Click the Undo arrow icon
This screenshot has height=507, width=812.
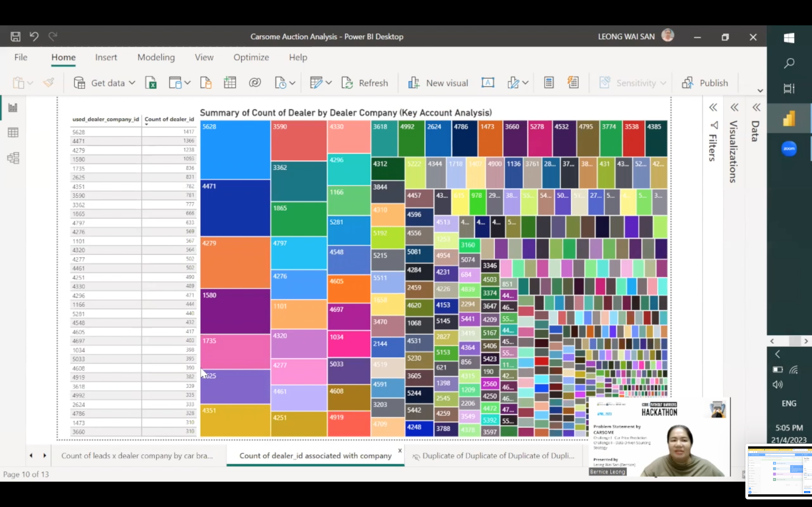34,36
